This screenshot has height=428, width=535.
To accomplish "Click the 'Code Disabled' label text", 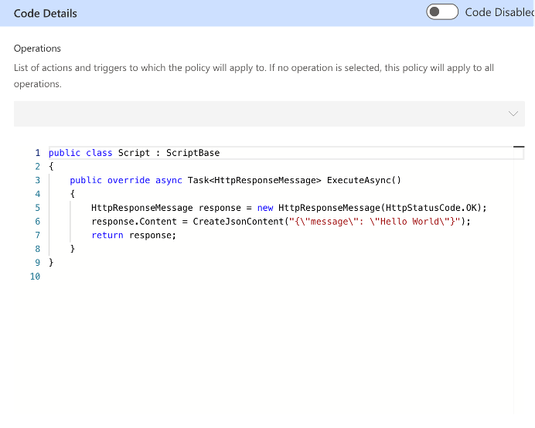I will click(x=500, y=12).
